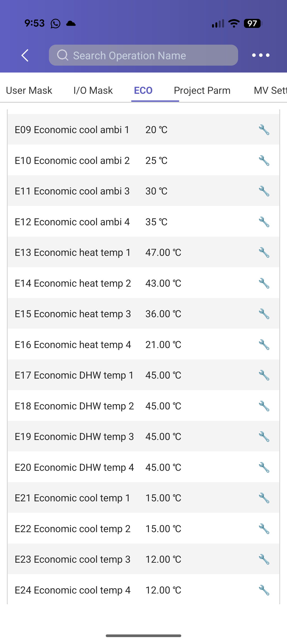Go to the MV Sett tab
Screen dimensions: 287x644
click(270, 91)
